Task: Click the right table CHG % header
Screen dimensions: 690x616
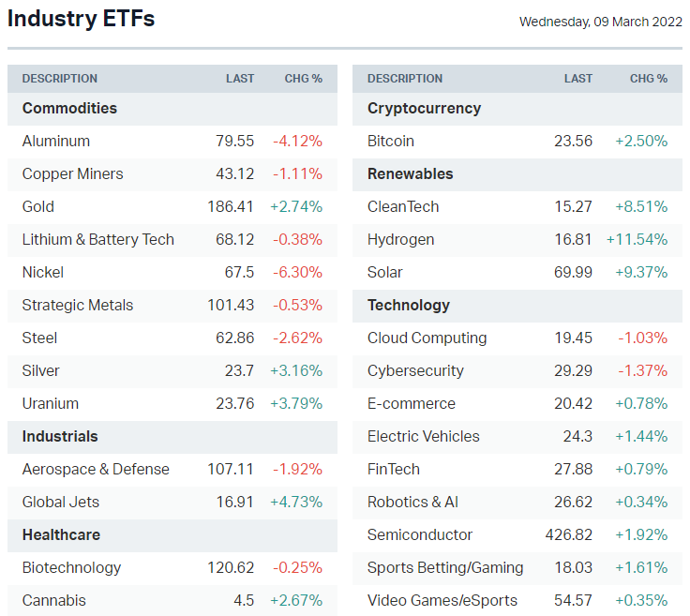Action: pos(649,79)
